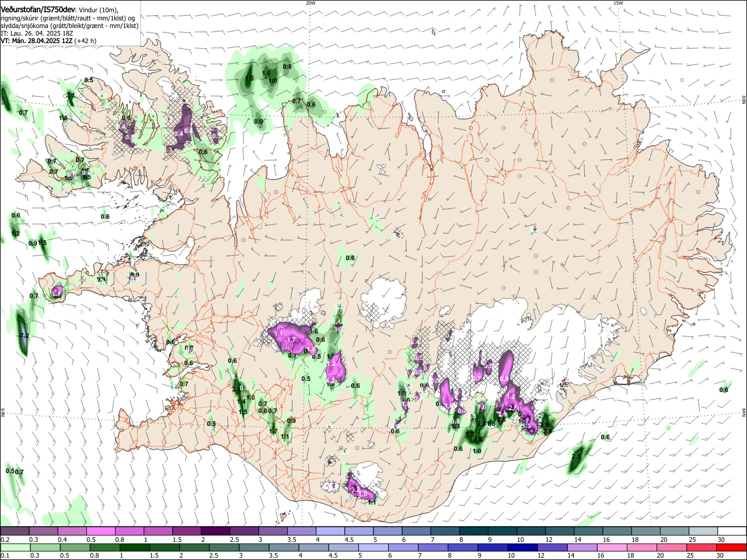
Task: Select the light green 0.3 rain-scale swatch
Action: 45,547
